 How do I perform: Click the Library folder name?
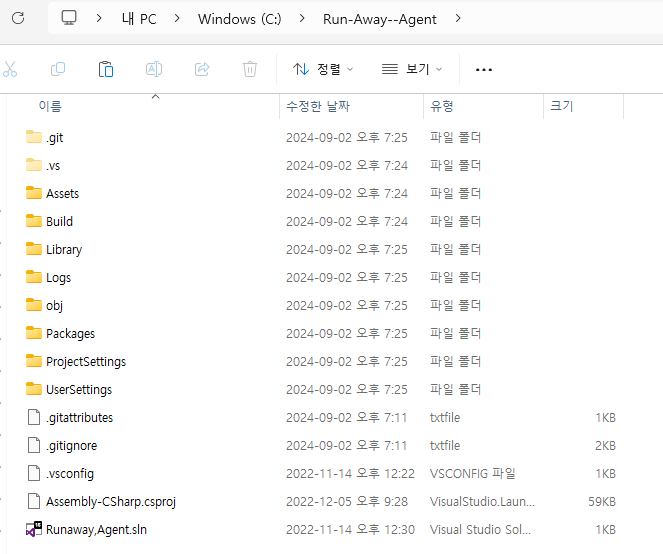click(x=64, y=250)
